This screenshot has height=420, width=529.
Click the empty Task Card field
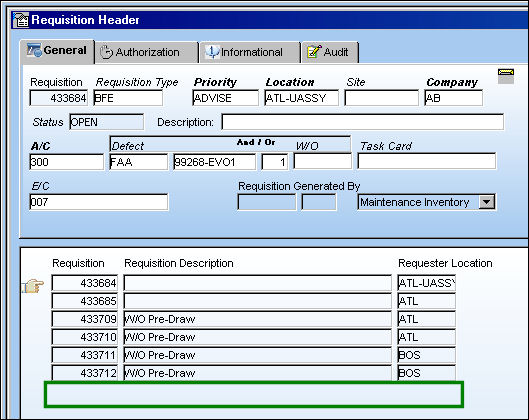(427, 161)
